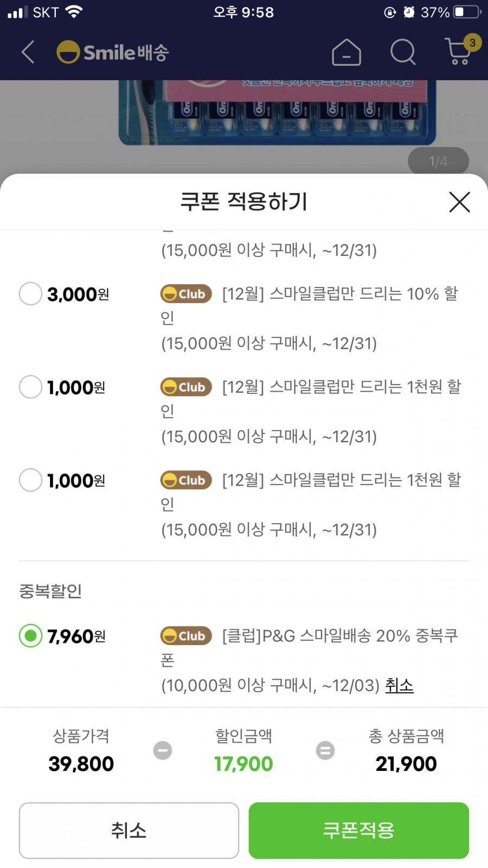Viewport: 488px width, 868px height.
Task: Tap the product image behind the sheet
Action: point(277,112)
